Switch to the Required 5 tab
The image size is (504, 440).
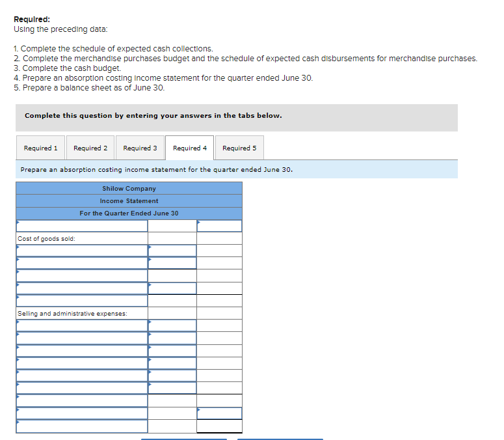coord(239,148)
